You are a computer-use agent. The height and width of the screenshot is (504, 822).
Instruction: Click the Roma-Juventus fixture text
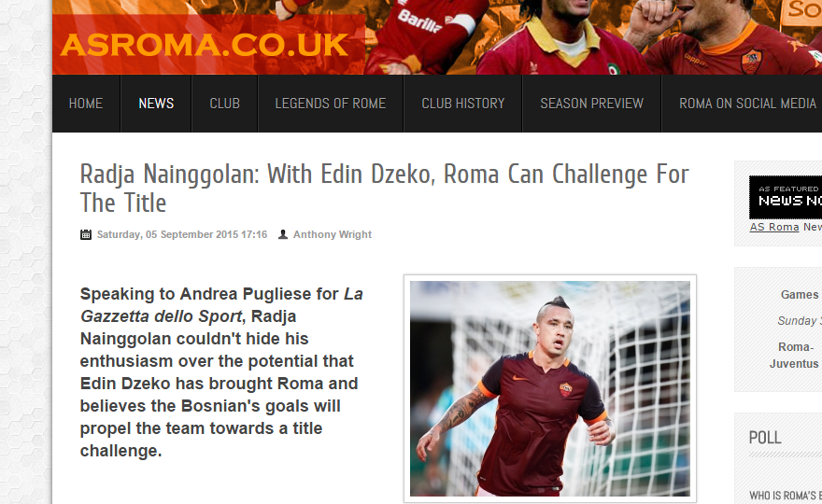[x=794, y=356]
